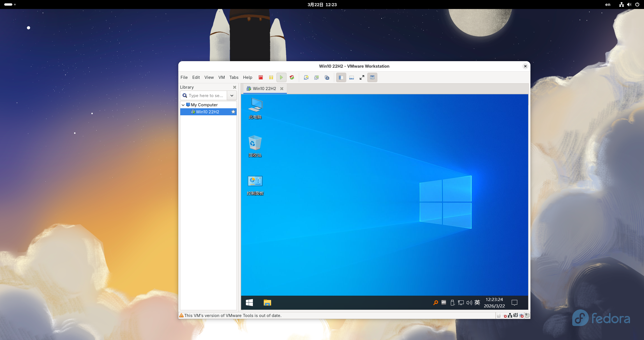
Task: Click the red Power Off VM button
Action: (x=261, y=77)
